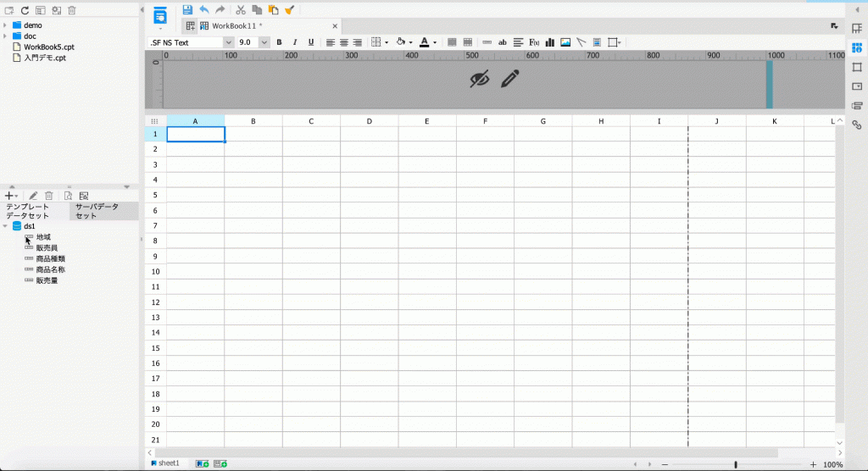
Task: Open the cell border style dropdown arrow
Action: pos(387,42)
